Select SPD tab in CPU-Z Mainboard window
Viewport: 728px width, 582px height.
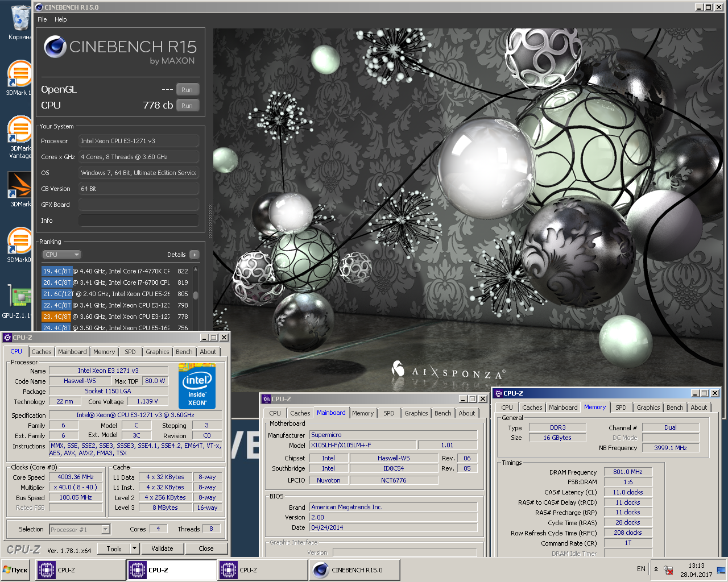(x=389, y=413)
